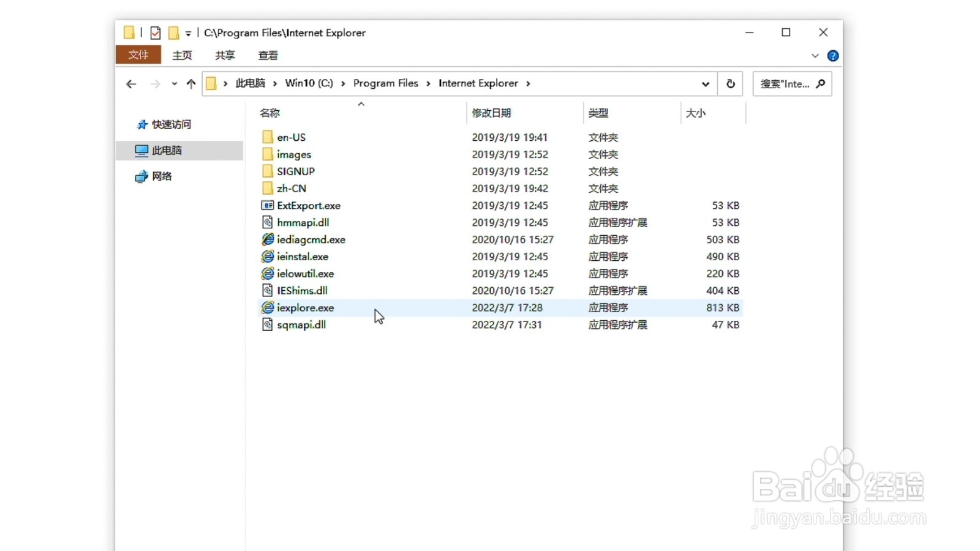Image resolution: width=980 pixels, height=551 pixels.
Task: Go back with the back arrow
Action: [x=131, y=84]
